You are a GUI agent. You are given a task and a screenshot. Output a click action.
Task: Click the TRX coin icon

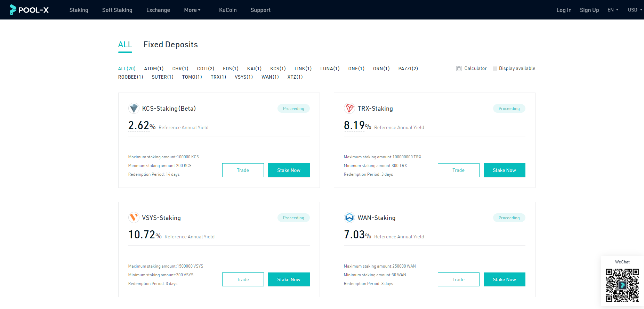pos(349,109)
